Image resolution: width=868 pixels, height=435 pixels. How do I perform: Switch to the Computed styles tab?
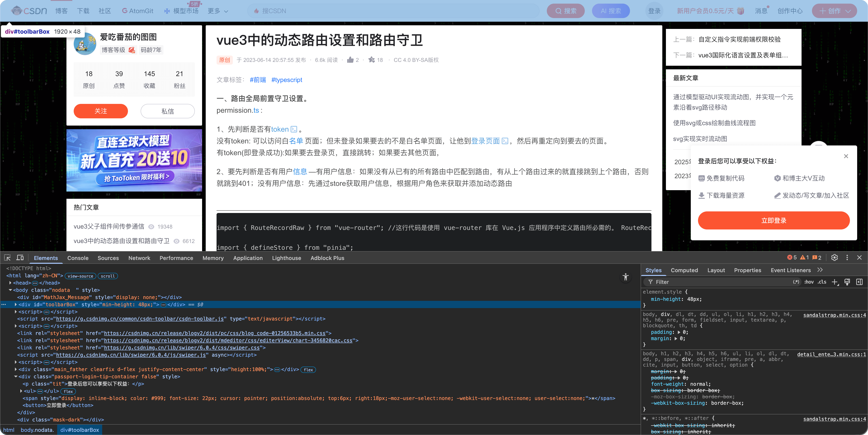(x=684, y=270)
